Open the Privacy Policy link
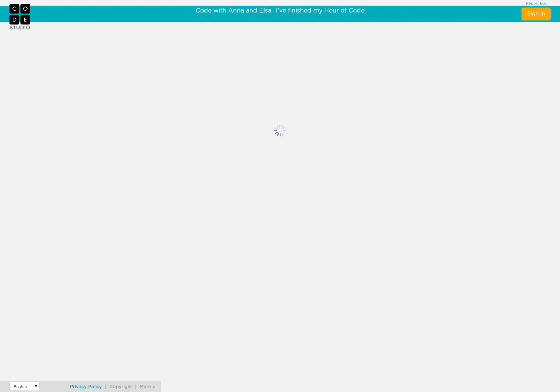Screen dimensions: 560x392 [86, 387]
